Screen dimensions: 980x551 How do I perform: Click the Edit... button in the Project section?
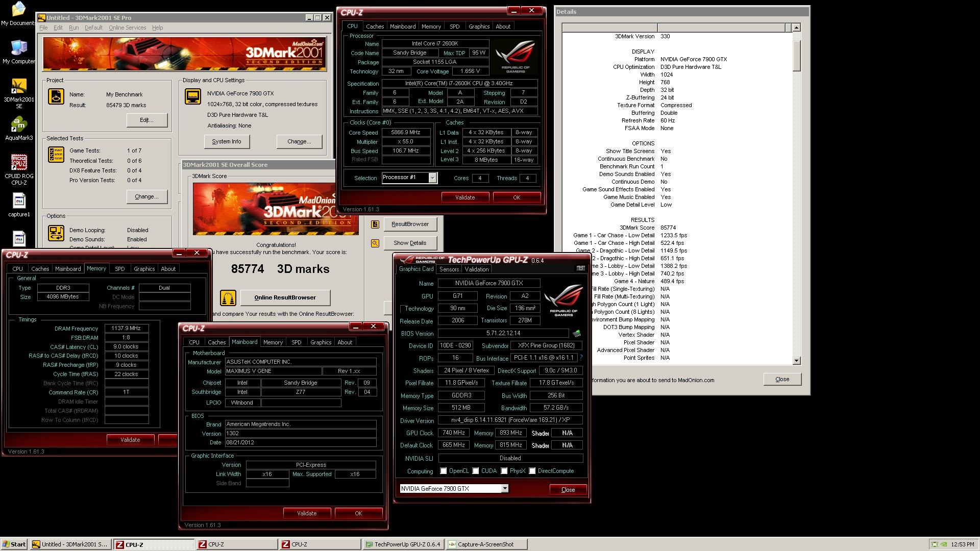click(147, 120)
